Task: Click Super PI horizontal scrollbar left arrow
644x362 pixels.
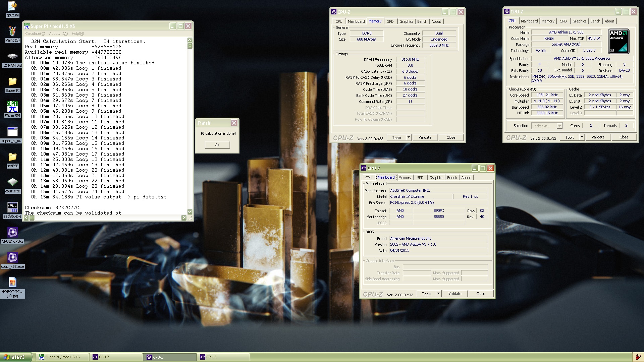Action: click(x=26, y=218)
